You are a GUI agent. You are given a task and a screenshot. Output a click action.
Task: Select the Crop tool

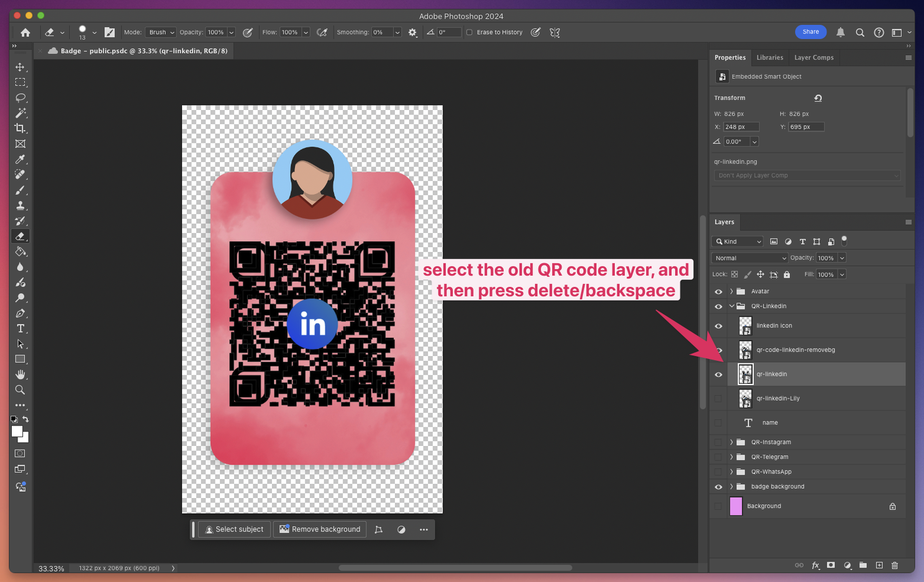(x=20, y=128)
